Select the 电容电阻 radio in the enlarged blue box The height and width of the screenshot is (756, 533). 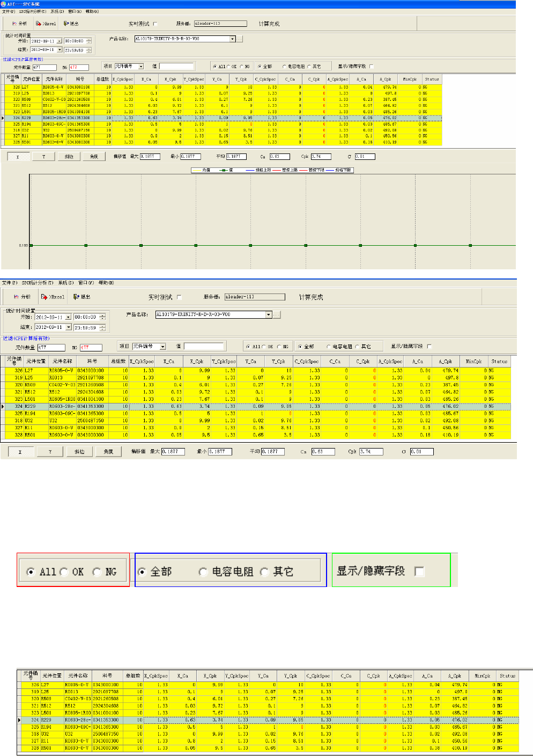pyautogui.click(x=203, y=572)
